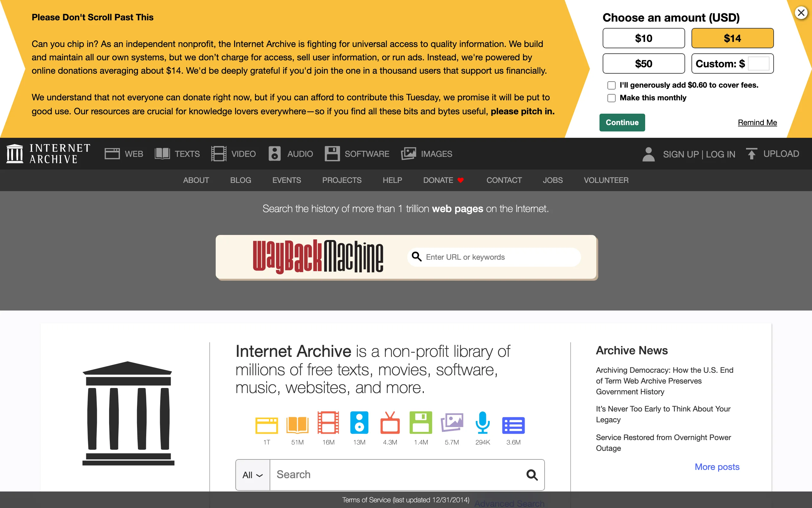Select the $50 donation amount
Screen dimensions: 812x508
click(x=644, y=63)
